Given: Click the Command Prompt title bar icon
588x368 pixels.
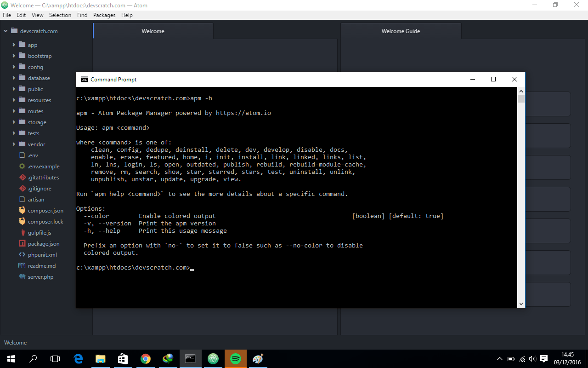Looking at the screenshot, I should (x=84, y=79).
